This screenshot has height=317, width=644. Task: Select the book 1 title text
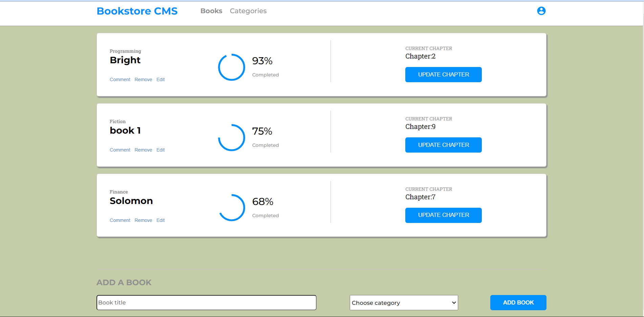[125, 131]
